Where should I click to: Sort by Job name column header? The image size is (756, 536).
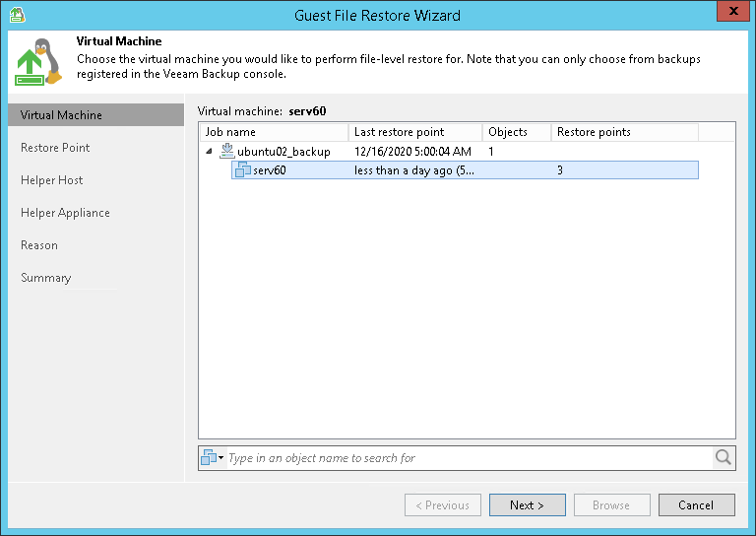coord(274,132)
